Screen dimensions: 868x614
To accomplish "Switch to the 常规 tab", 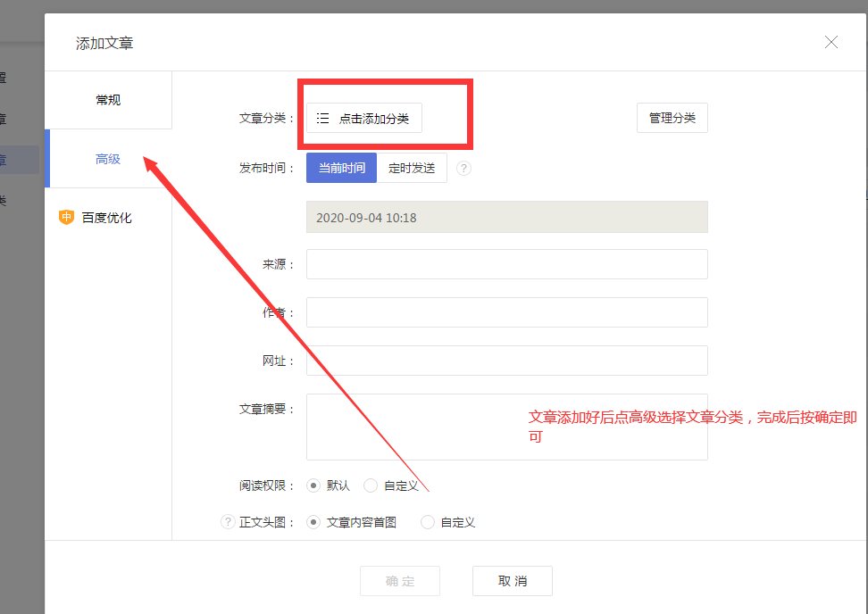I will coord(108,100).
